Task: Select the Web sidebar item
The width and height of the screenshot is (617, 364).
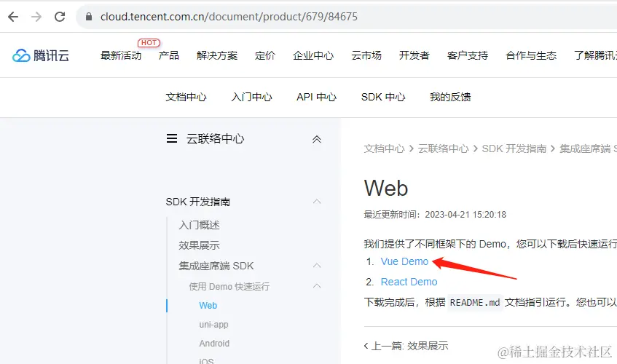Action: 208,306
